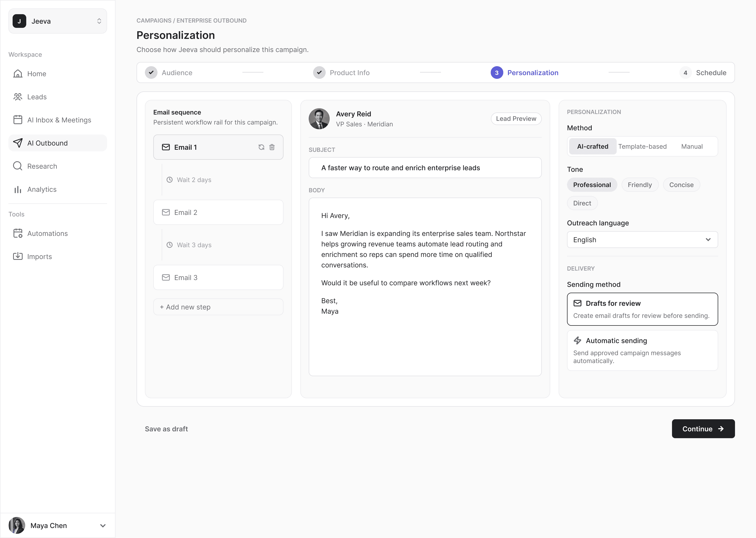Click Add new step

coord(218,307)
